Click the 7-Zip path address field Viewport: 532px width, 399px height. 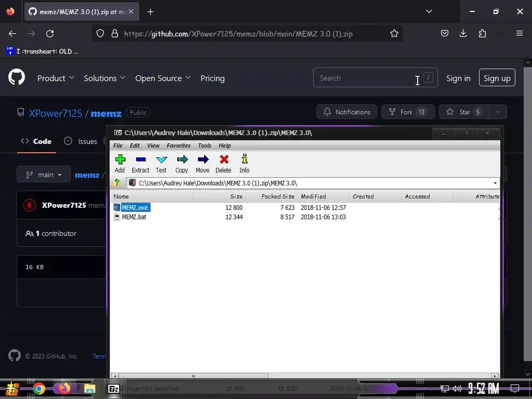313,183
